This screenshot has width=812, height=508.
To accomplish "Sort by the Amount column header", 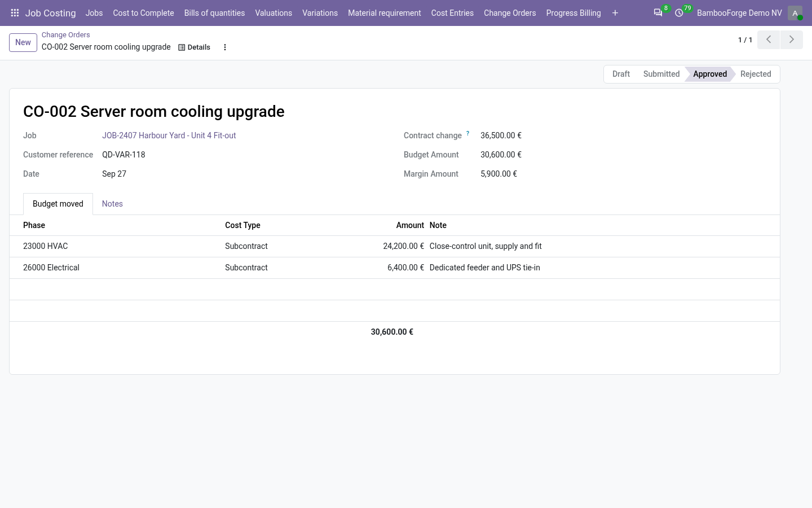I will point(410,225).
